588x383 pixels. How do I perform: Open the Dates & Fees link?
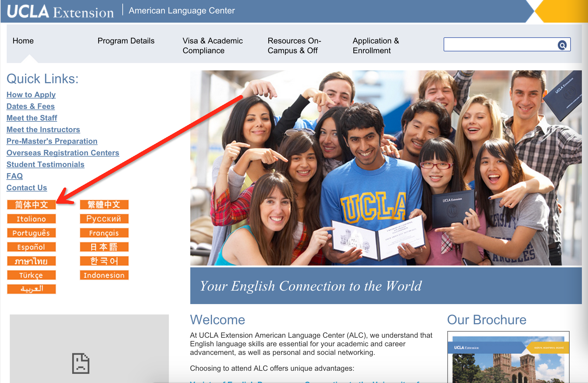tap(31, 106)
